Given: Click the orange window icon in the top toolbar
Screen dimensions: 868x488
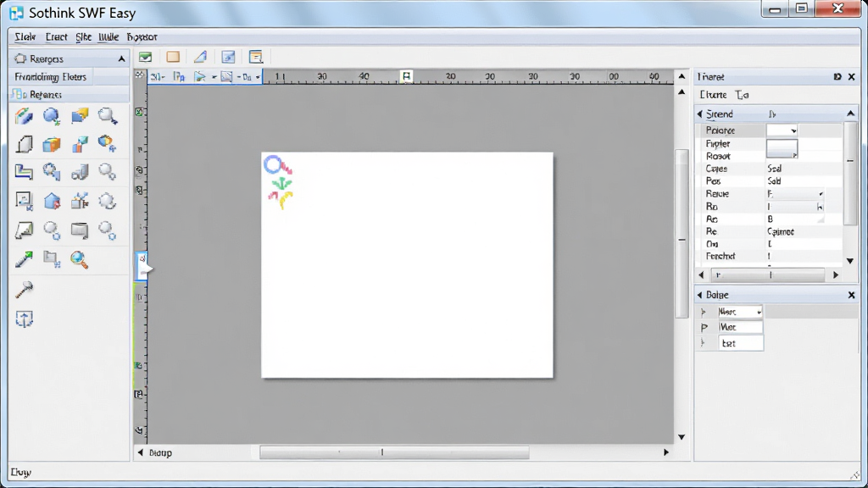Looking at the screenshot, I should (x=256, y=57).
